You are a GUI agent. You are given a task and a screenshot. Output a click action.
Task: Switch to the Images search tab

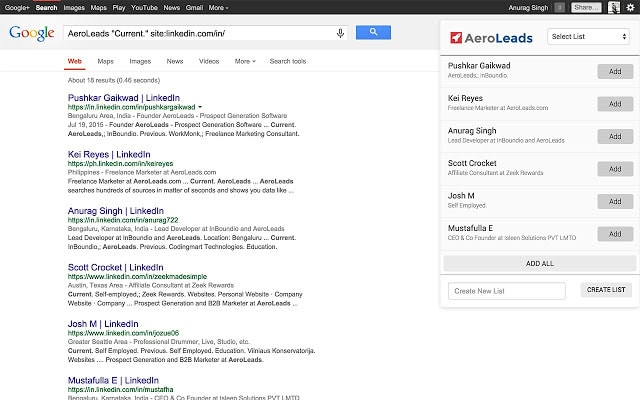click(140, 61)
